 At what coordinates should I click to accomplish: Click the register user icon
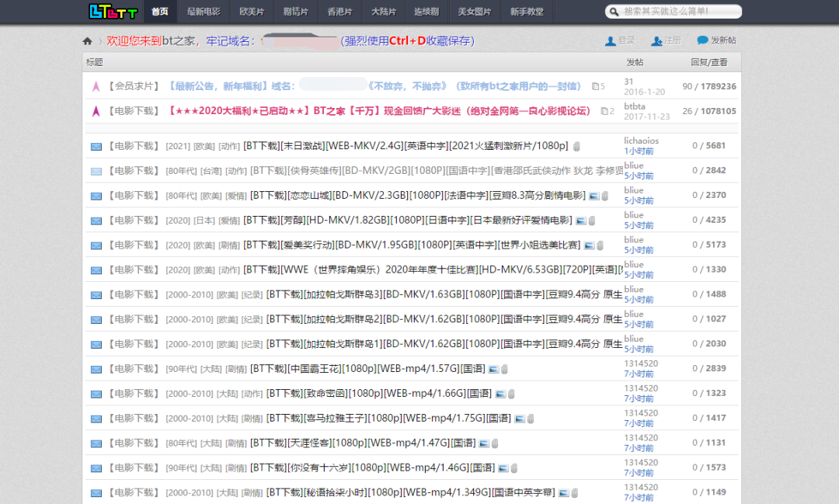pos(656,41)
